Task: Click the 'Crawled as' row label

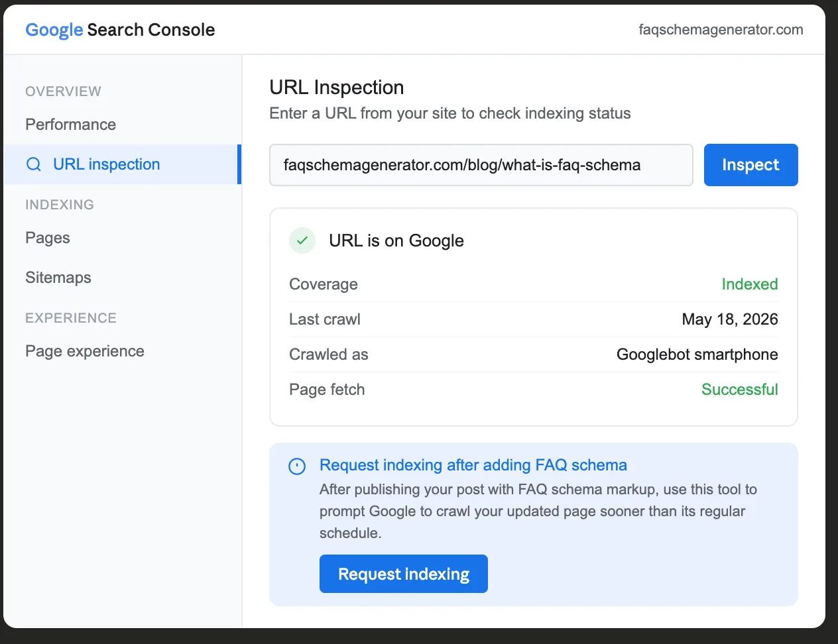Action: coord(329,354)
